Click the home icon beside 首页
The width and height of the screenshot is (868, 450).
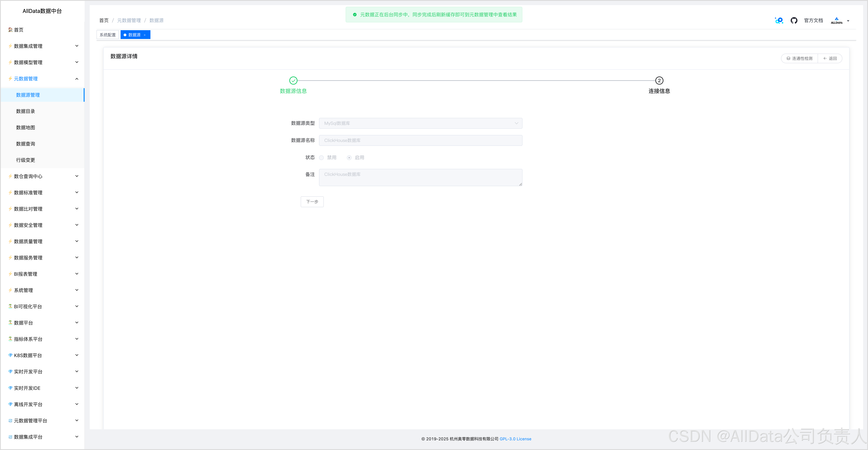click(10, 30)
